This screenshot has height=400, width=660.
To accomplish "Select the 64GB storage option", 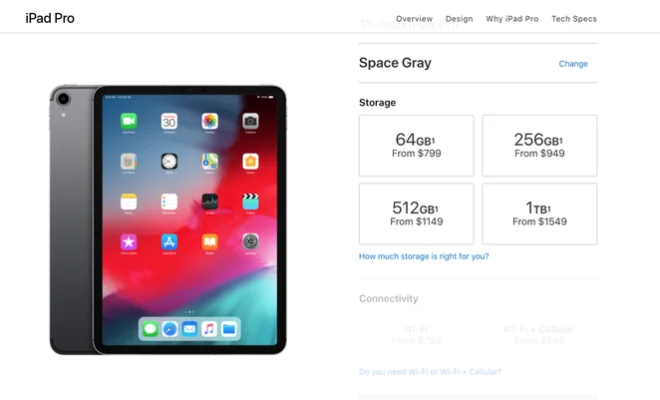I will tap(416, 146).
